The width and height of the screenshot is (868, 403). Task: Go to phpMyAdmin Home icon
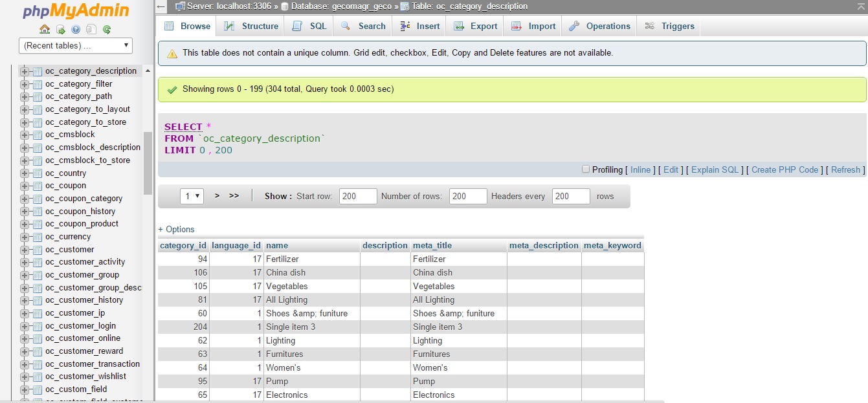pyautogui.click(x=45, y=29)
